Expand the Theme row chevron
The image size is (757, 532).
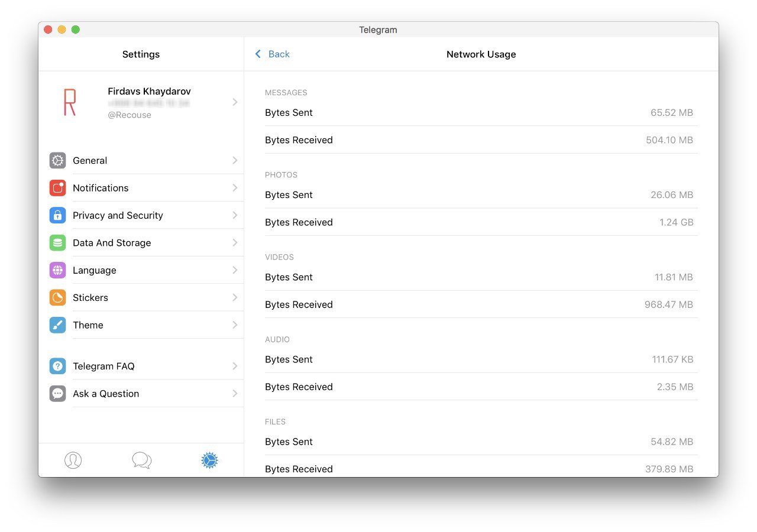coord(235,325)
